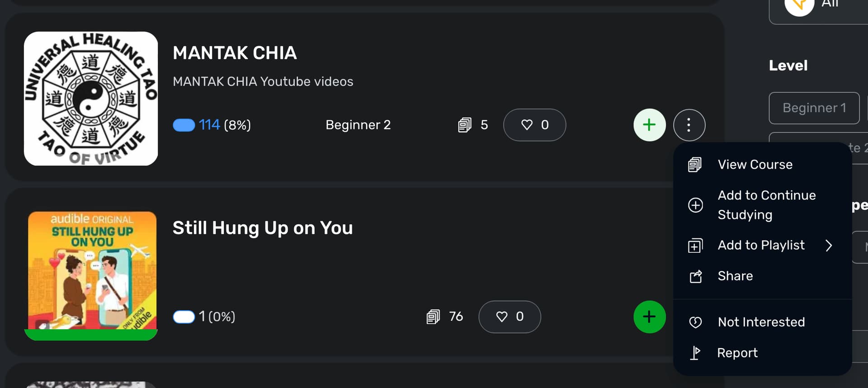Open the Universal Healing Tao thumbnail
This screenshot has width=868, height=388.
click(x=91, y=99)
